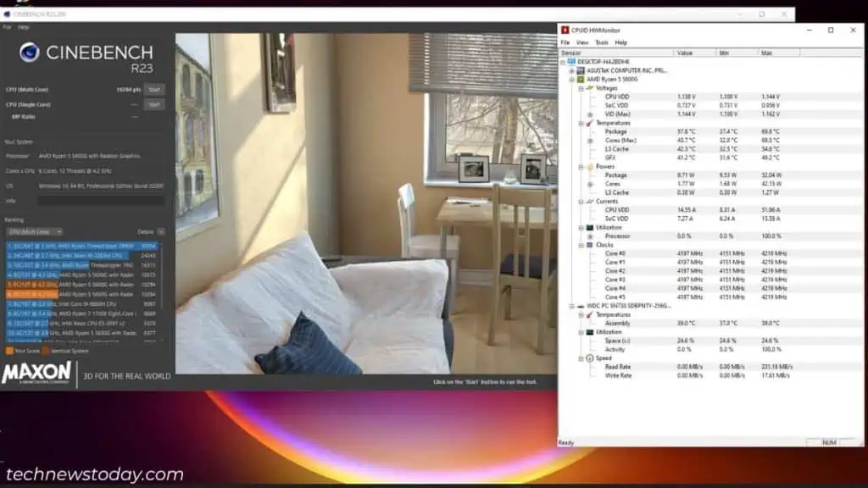Click the ASUSTeK motherboard icon
The width and height of the screenshot is (868, 488).
[580, 71]
